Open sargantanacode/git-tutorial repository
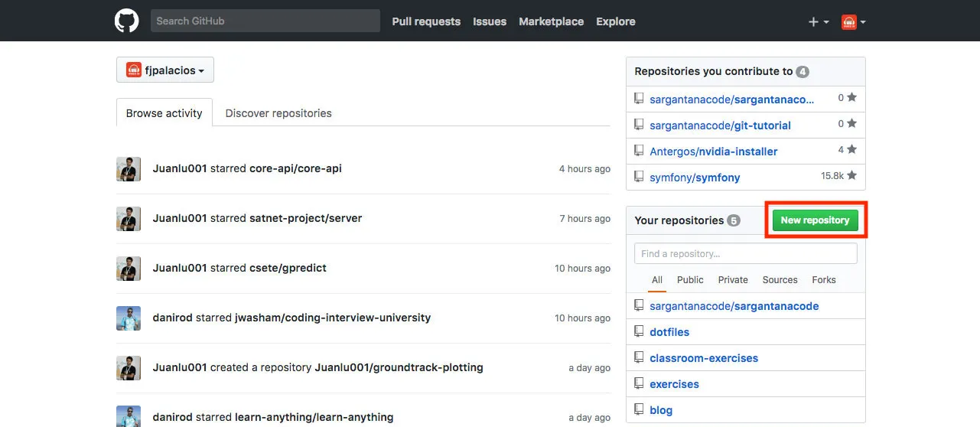The height and width of the screenshot is (427, 980). [720, 125]
